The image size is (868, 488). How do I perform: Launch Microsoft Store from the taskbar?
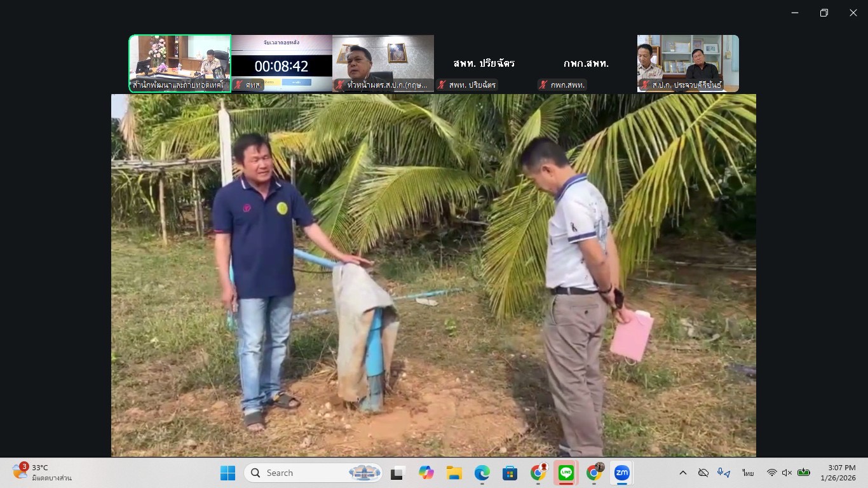tap(510, 473)
